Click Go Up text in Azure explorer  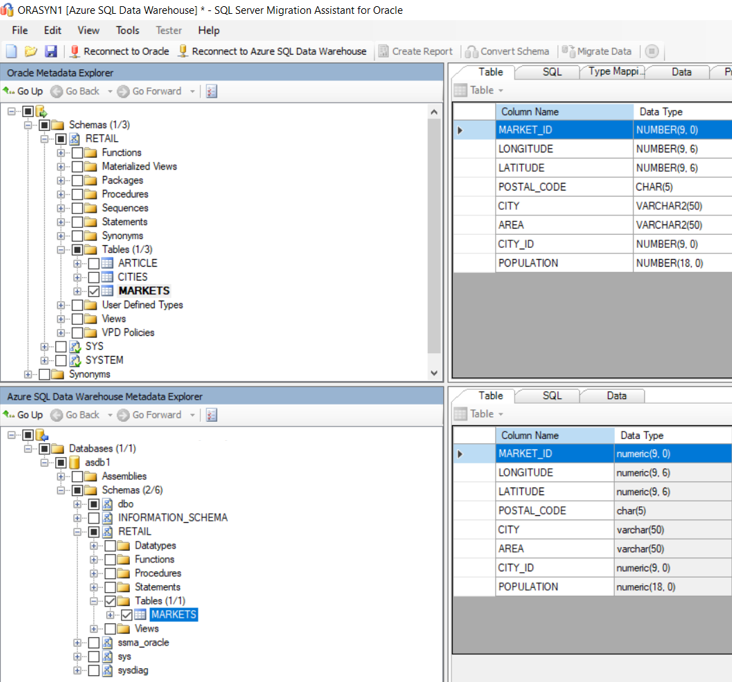coord(30,415)
